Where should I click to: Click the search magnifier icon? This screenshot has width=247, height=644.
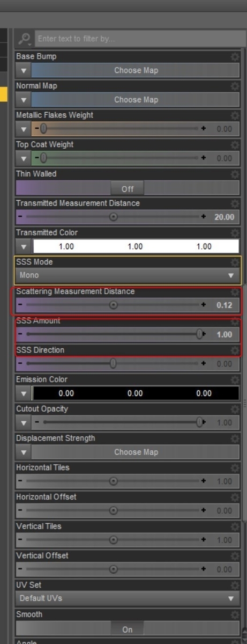tap(24, 39)
